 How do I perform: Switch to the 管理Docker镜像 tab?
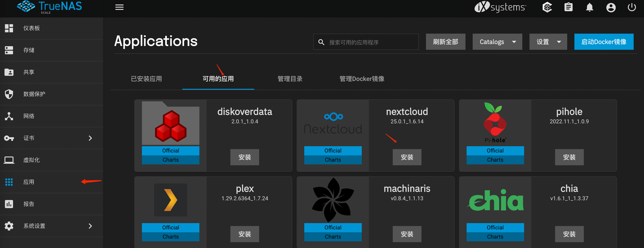coord(362,79)
